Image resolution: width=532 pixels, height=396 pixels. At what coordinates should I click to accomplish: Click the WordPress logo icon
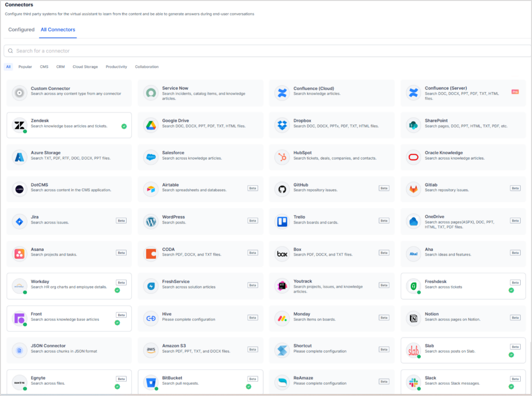tap(151, 222)
